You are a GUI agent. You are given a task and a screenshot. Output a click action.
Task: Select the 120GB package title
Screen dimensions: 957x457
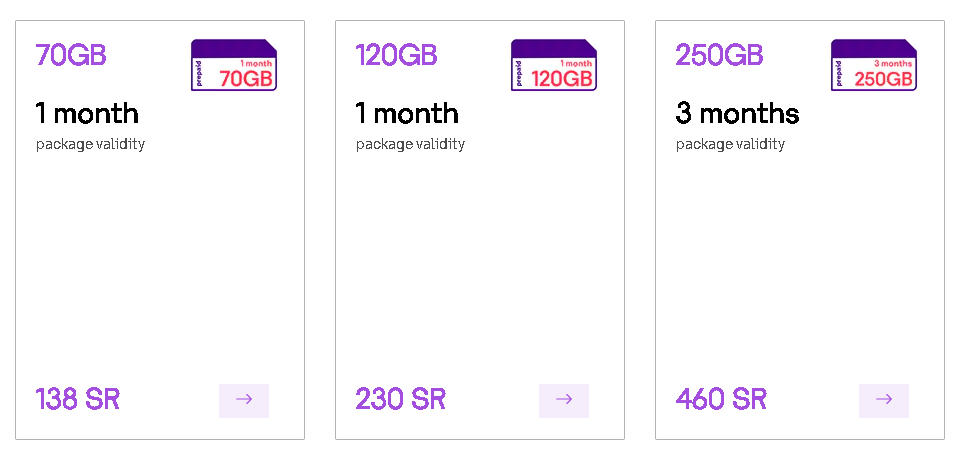(x=396, y=55)
